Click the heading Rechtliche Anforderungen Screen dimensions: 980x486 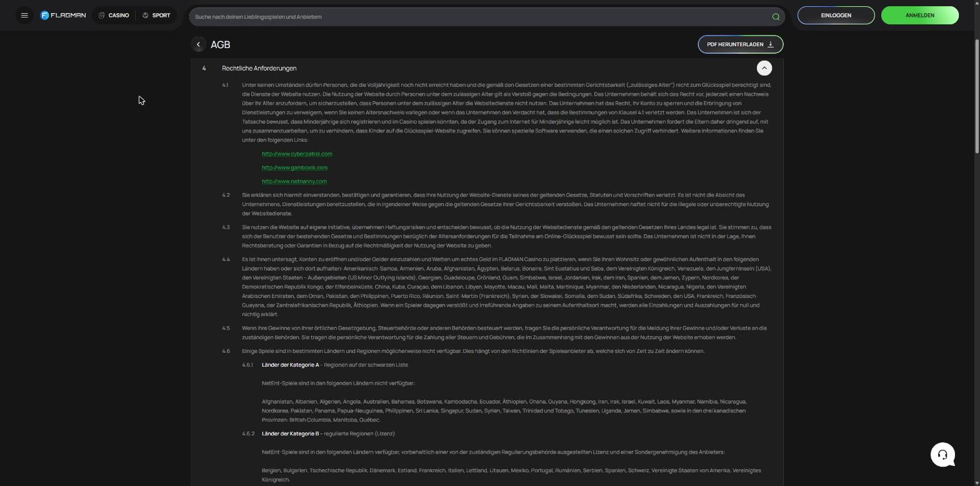coord(259,68)
